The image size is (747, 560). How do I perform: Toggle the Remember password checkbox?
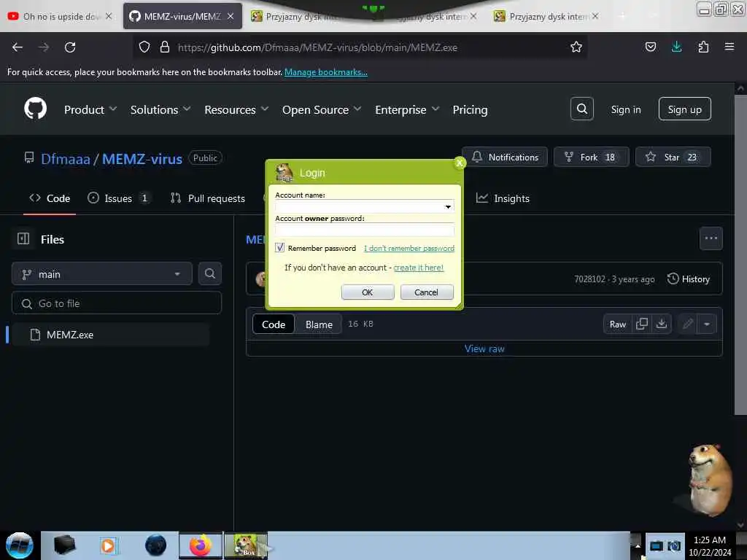pos(279,248)
